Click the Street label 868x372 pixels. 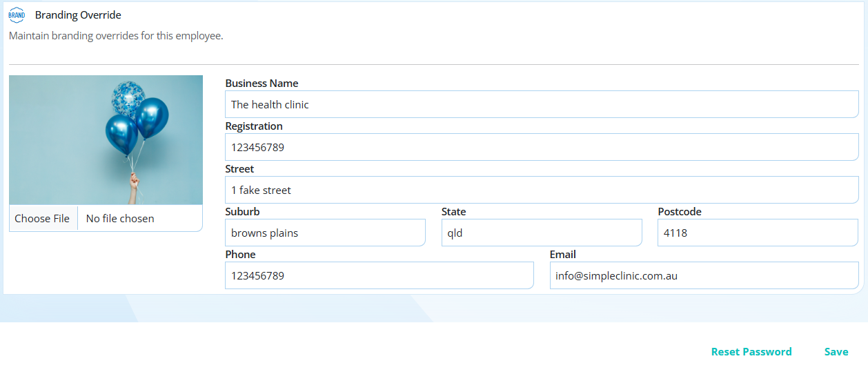coord(239,169)
